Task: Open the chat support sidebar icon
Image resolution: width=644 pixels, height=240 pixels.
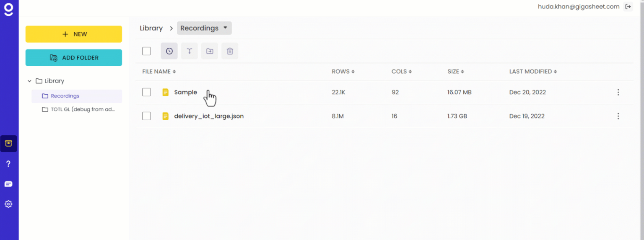Action: coord(8,184)
